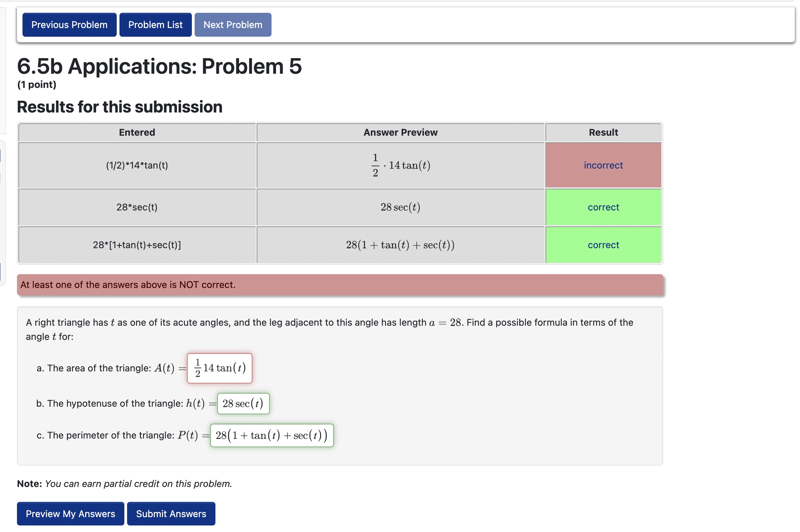The height and width of the screenshot is (532, 800).
Task: Click the '6.5b Applications: Problem 5' heading
Action: point(159,66)
